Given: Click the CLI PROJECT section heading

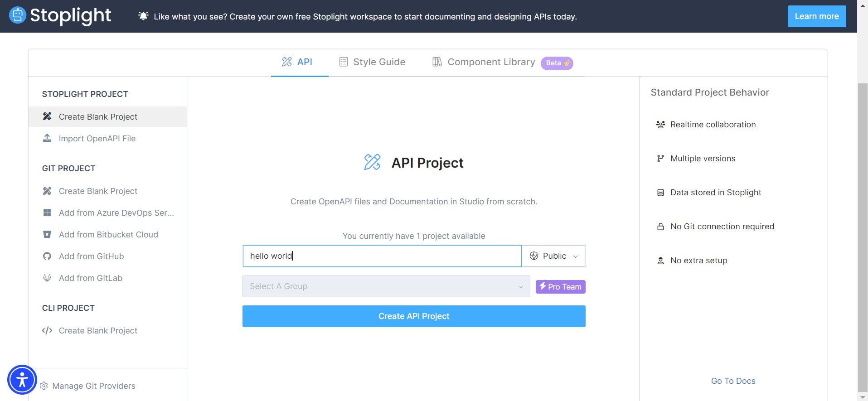Looking at the screenshot, I should pos(68,308).
